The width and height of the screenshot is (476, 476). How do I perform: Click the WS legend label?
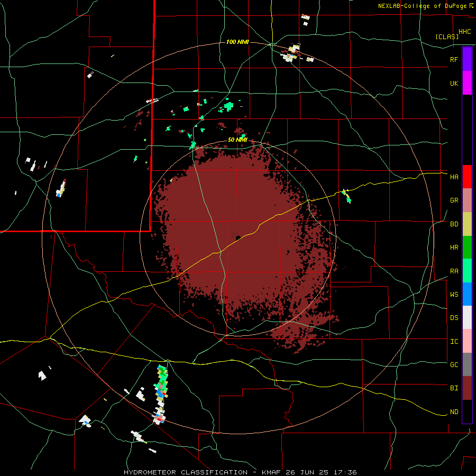coord(454,294)
